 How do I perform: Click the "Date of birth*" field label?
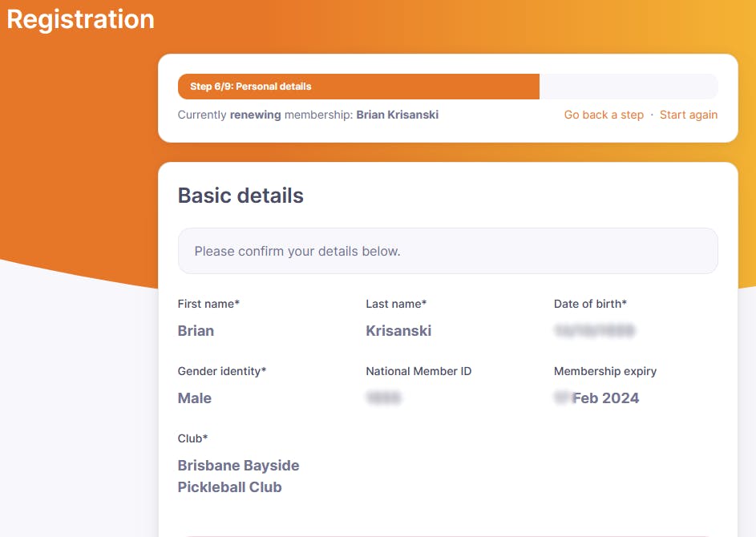pos(590,304)
